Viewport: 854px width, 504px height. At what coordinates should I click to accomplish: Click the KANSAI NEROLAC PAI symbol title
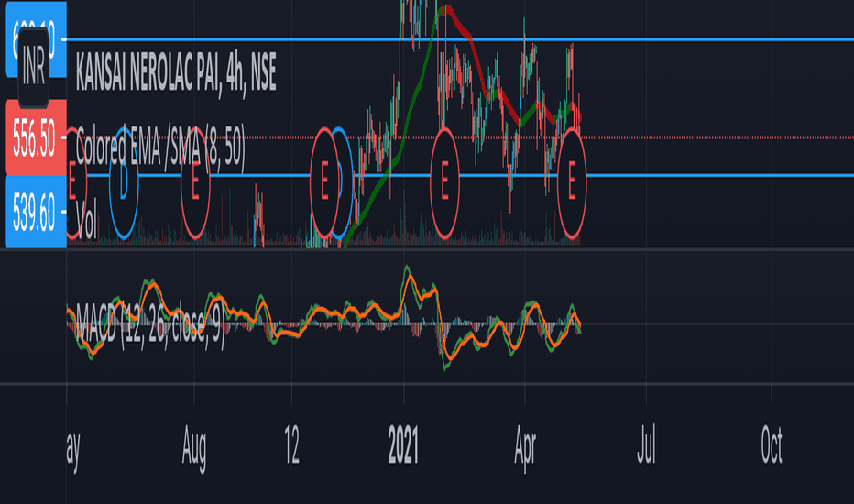tap(175, 72)
